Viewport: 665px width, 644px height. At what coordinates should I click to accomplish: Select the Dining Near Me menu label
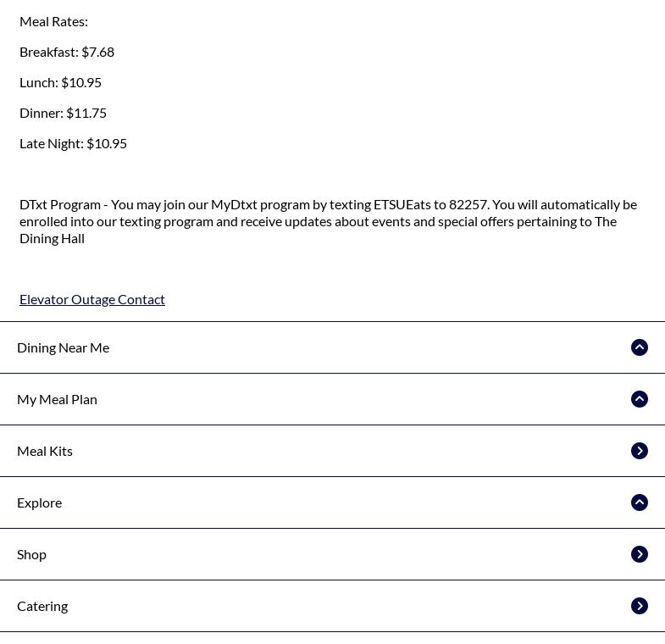click(64, 347)
